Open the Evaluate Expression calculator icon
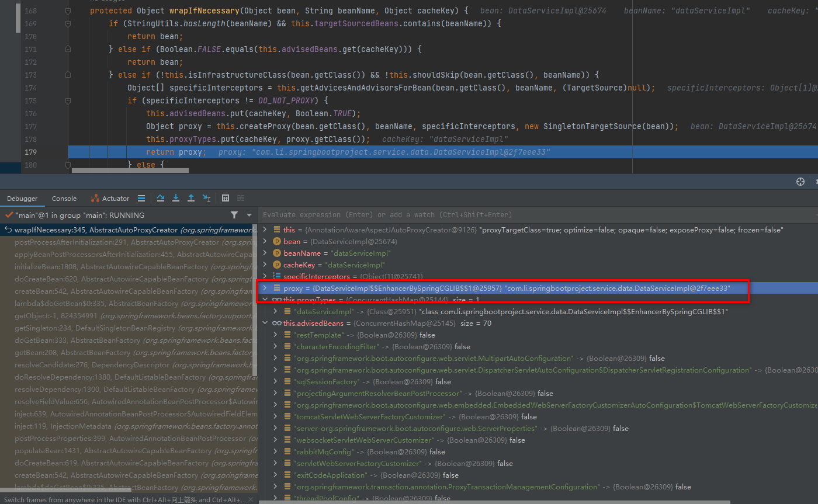Screen dimensions: 818x504 (x=226, y=199)
